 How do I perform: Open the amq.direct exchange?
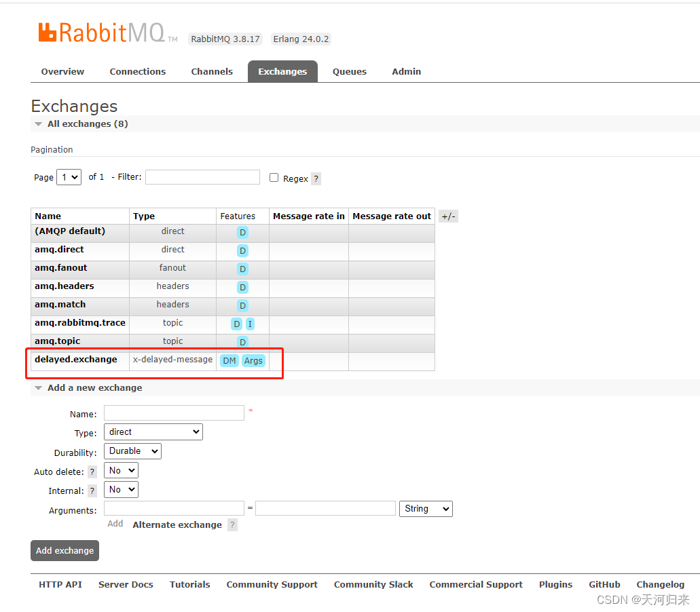(x=59, y=250)
